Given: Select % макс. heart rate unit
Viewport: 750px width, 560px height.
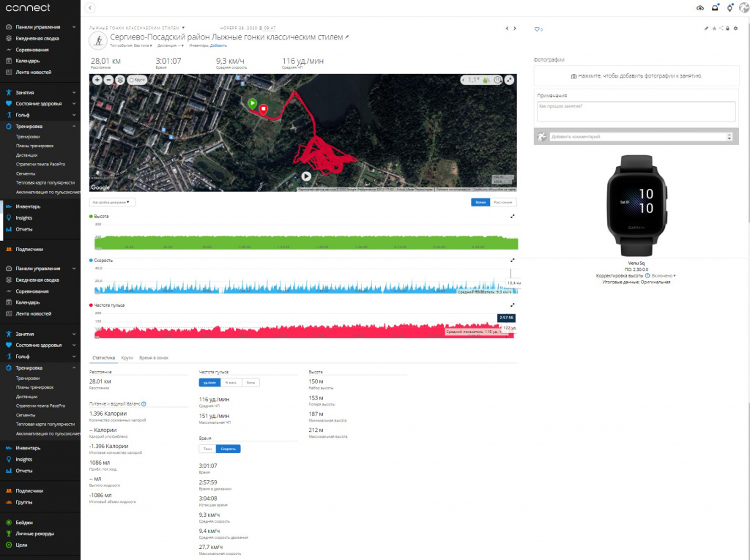Looking at the screenshot, I should 231,383.
